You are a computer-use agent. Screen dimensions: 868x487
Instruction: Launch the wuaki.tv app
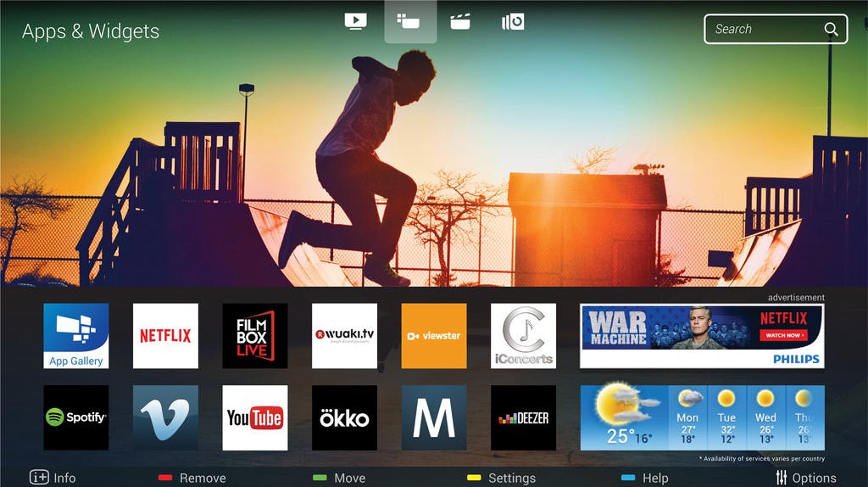[344, 336]
